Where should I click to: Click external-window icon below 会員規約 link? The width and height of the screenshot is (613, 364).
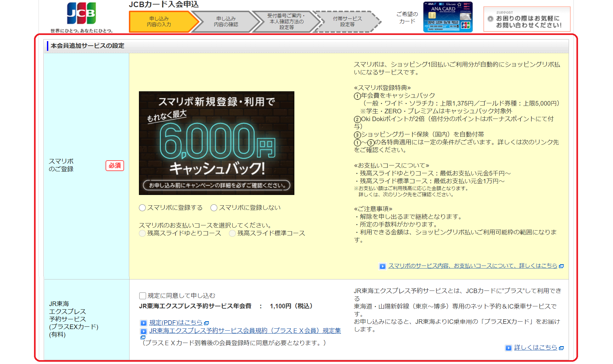pos(143,337)
